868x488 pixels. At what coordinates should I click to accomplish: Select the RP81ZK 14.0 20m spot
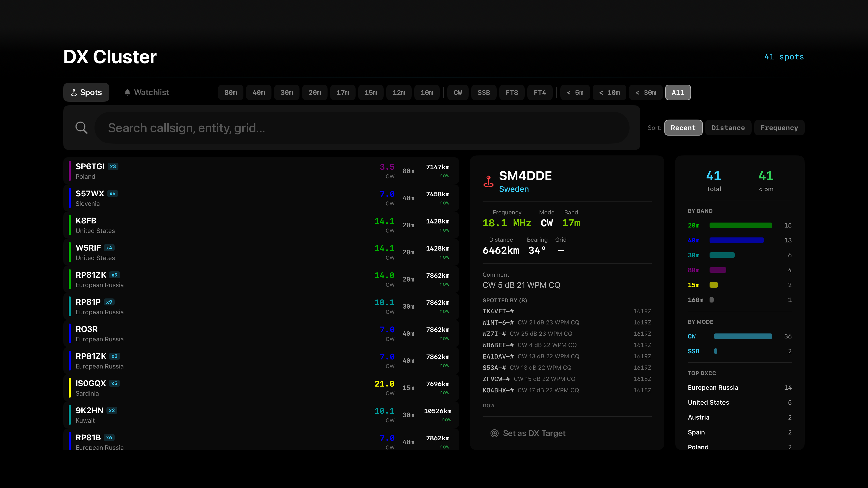click(x=261, y=279)
